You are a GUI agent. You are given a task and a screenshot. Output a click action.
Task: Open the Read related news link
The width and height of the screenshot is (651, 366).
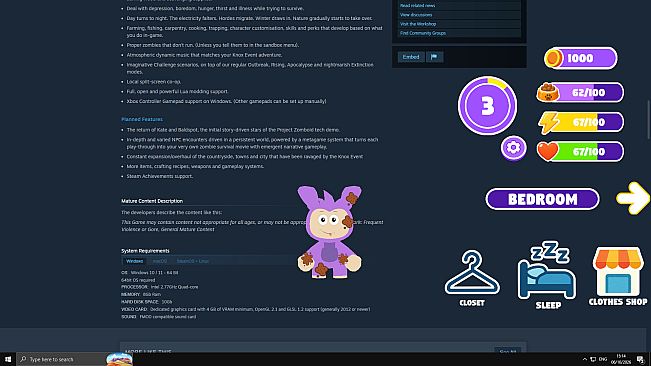[x=417, y=5]
